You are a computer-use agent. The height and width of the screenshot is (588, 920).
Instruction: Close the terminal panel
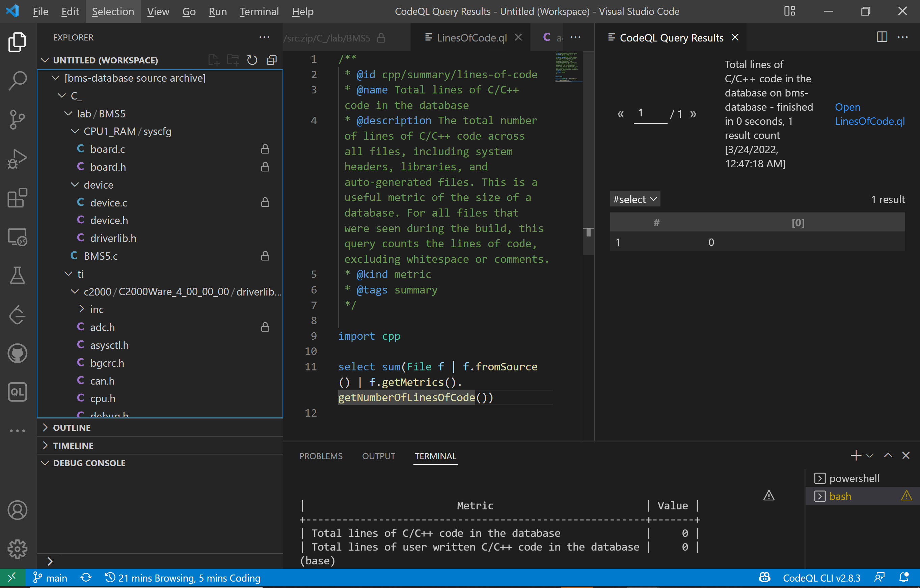coord(906,455)
